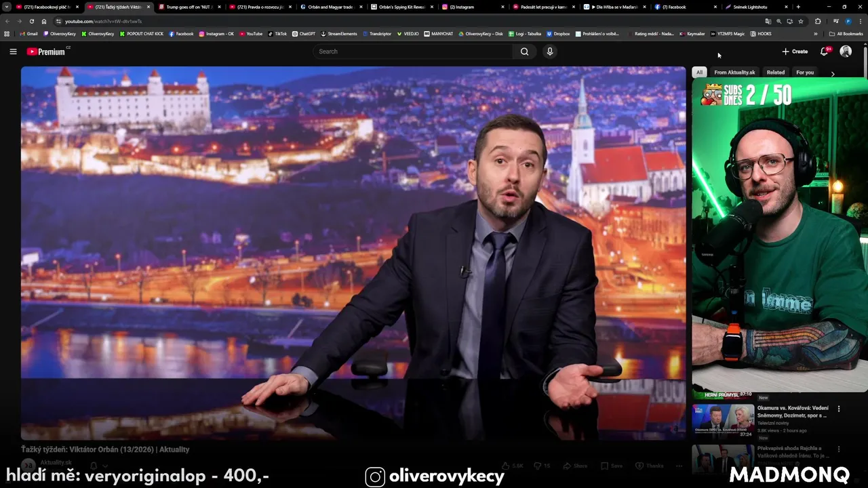This screenshot has width=868, height=488.
Task: Show more filter chips with the right chevron
Action: point(833,73)
